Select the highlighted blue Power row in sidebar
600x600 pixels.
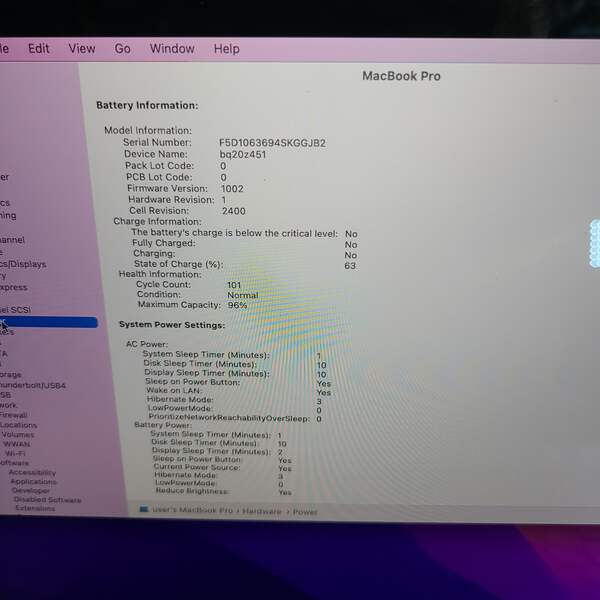(x=49, y=322)
